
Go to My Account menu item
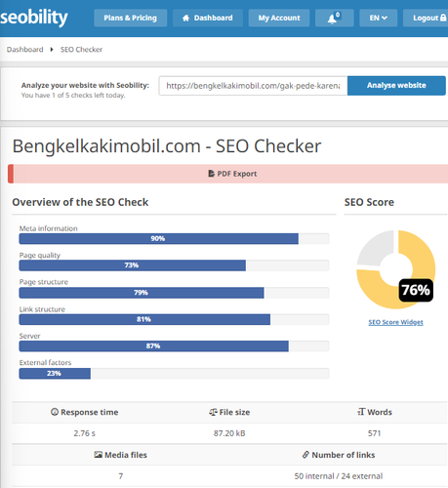[x=279, y=18]
